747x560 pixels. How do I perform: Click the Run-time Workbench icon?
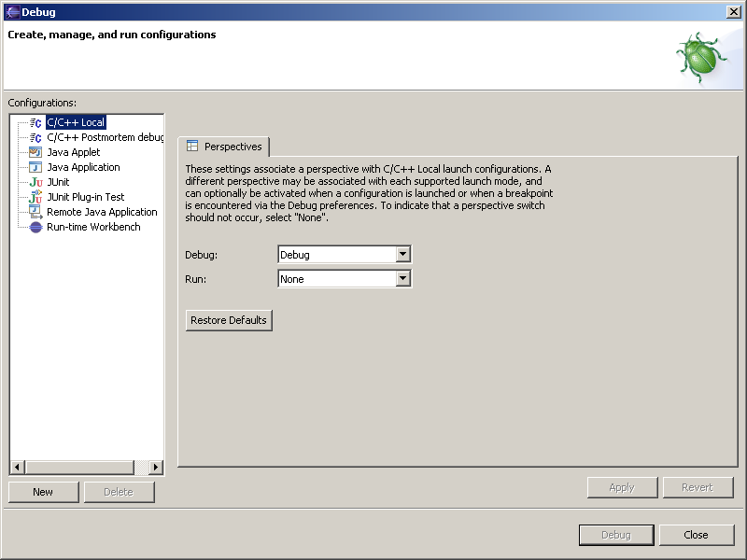pos(35,227)
